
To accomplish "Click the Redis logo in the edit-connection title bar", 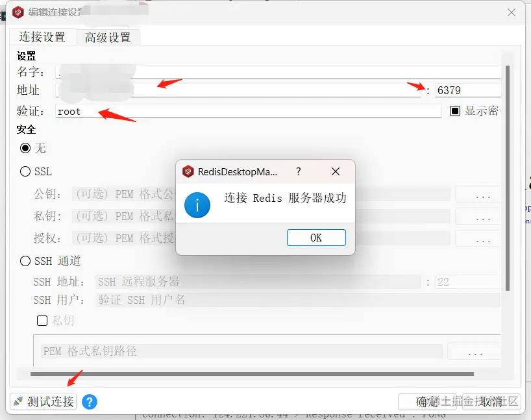I will pos(18,12).
